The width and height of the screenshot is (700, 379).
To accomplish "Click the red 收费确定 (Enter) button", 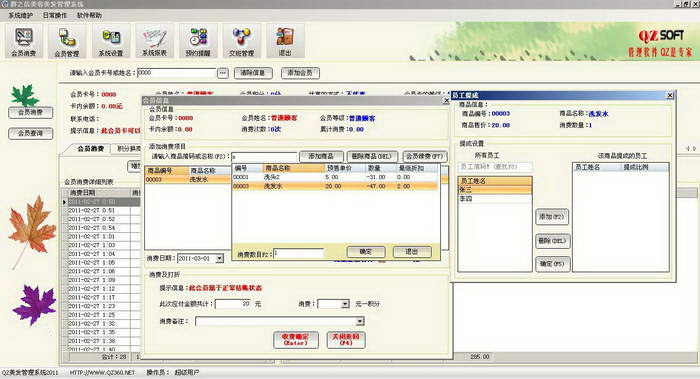I will pyautogui.click(x=296, y=340).
